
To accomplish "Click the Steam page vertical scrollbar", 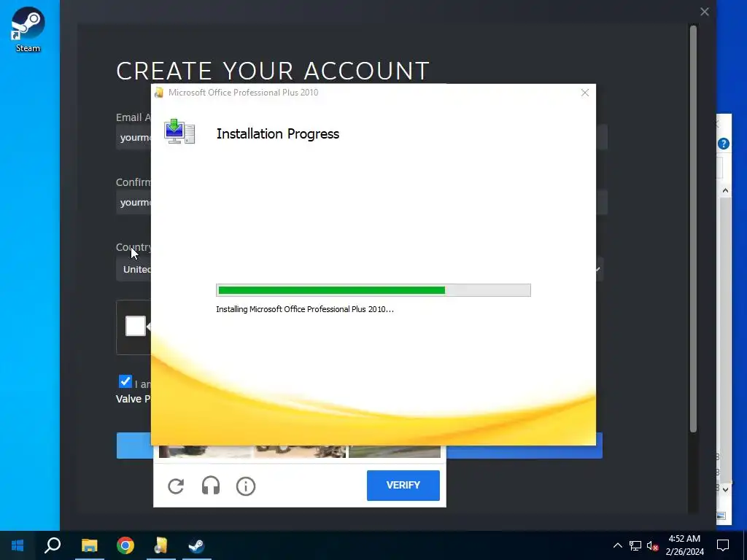I will pyautogui.click(x=693, y=228).
